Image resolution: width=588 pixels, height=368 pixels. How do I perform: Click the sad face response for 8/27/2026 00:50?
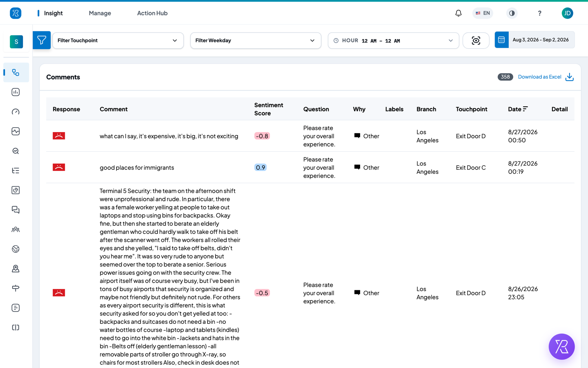pyautogui.click(x=59, y=136)
